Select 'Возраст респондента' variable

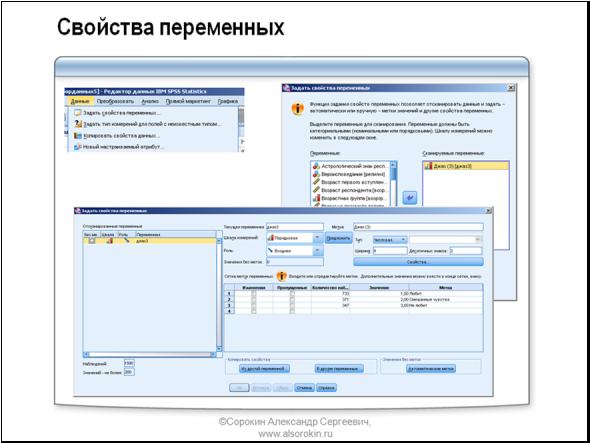point(350,190)
